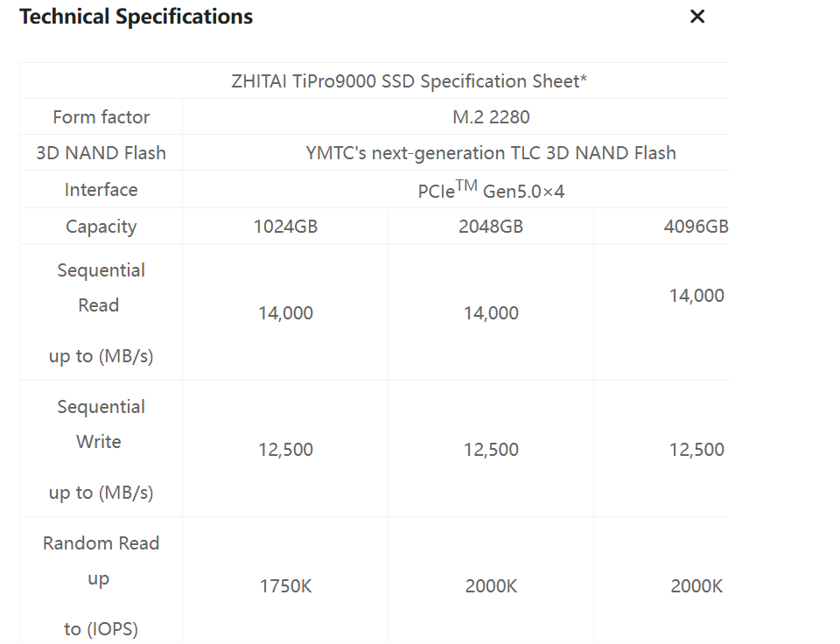Select the YMTC's next-generation TLC flash cell
Screen dimensions: 840x644
click(x=491, y=153)
